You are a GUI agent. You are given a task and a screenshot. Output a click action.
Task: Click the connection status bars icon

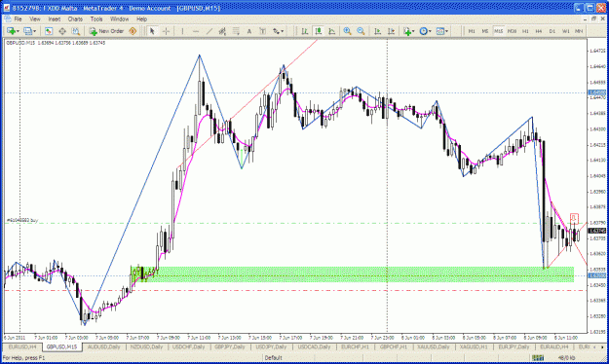tap(538, 358)
